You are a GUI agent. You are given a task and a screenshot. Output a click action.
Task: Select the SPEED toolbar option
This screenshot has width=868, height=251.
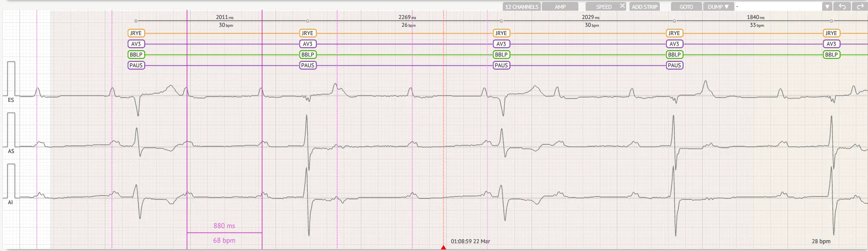click(x=604, y=6)
